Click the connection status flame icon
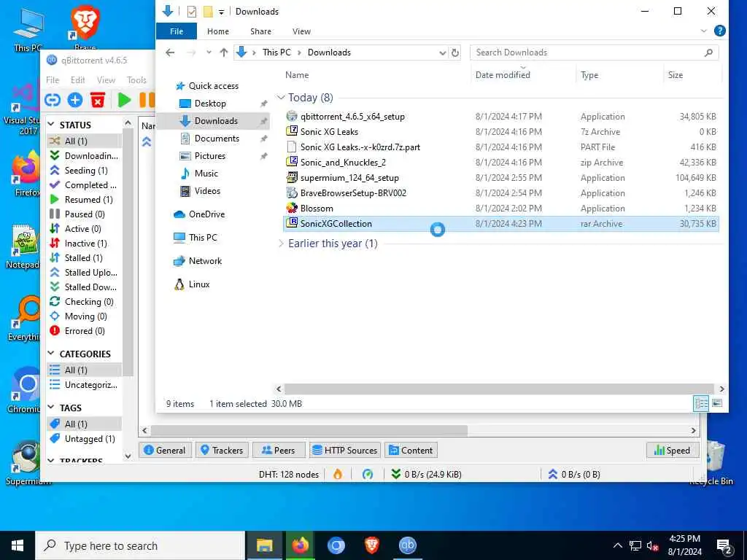The width and height of the screenshot is (747, 560). [338, 474]
